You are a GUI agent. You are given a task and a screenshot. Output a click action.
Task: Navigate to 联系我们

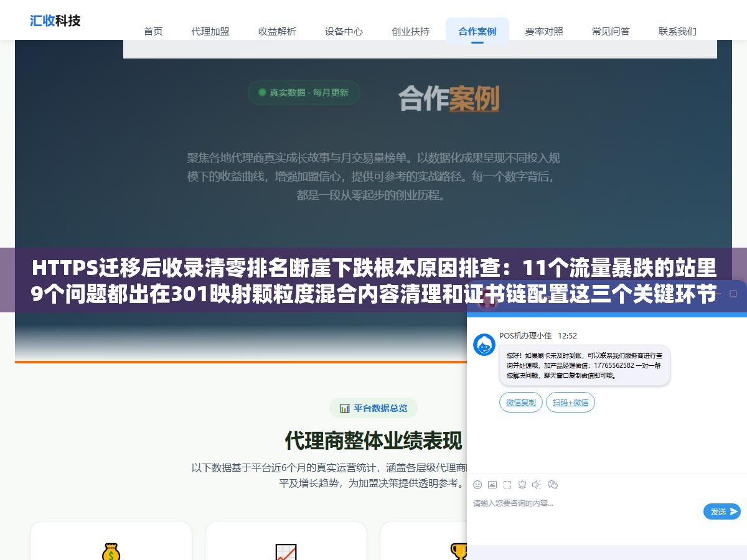(677, 31)
